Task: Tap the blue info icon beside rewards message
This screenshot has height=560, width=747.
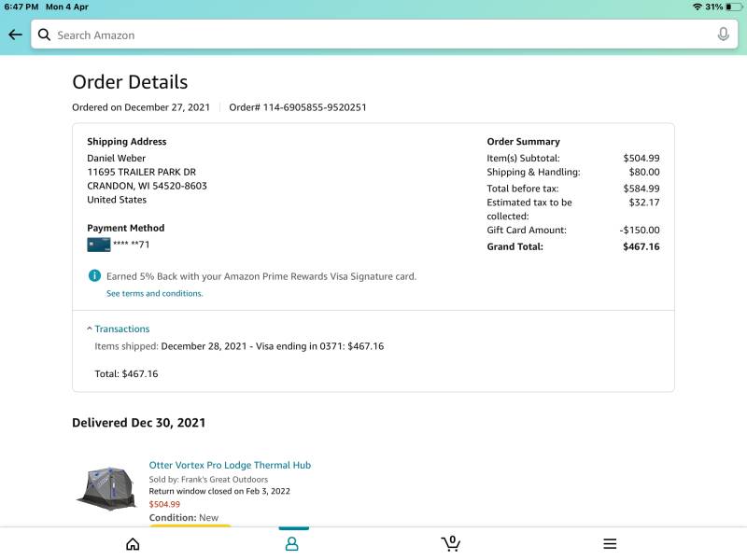Action: tap(94, 275)
